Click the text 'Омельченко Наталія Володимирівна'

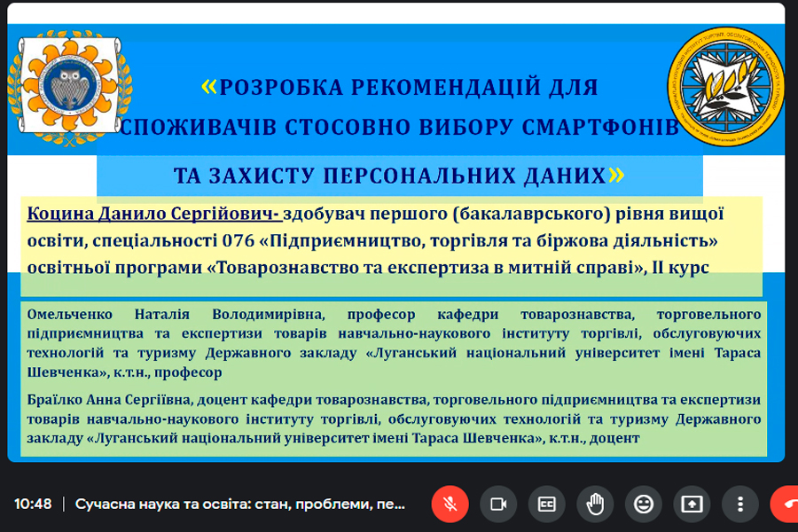[176, 315]
